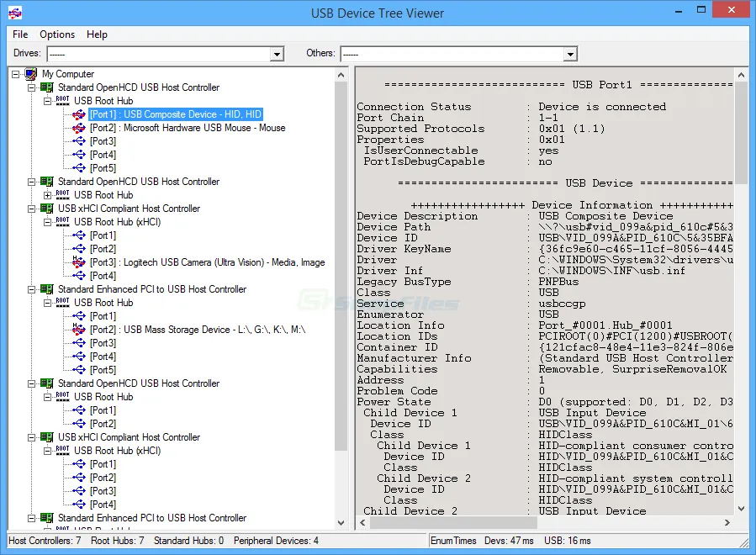This screenshot has width=756, height=555.
Task: Click the ROOT icon of the hub holding Composite Device
Action: tap(63, 100)
